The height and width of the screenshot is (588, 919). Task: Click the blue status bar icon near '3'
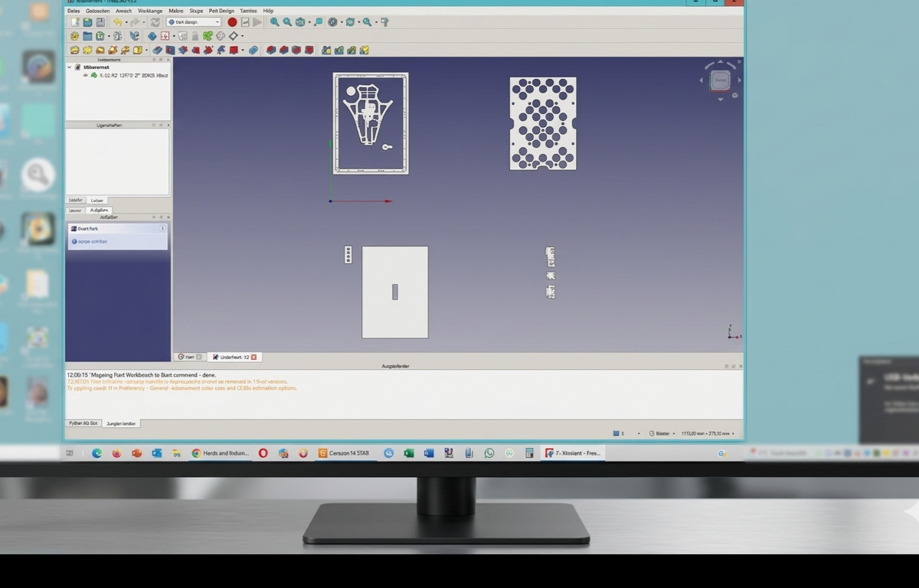click(x=616, y=433)
